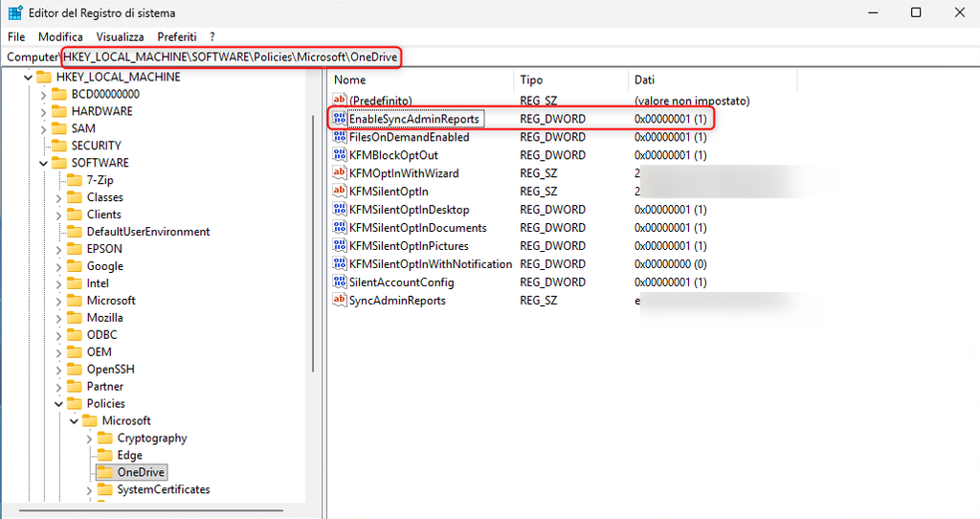Select the Edge folder icon
The height and width of the screenshot is (519, 980).
[105, 455]
